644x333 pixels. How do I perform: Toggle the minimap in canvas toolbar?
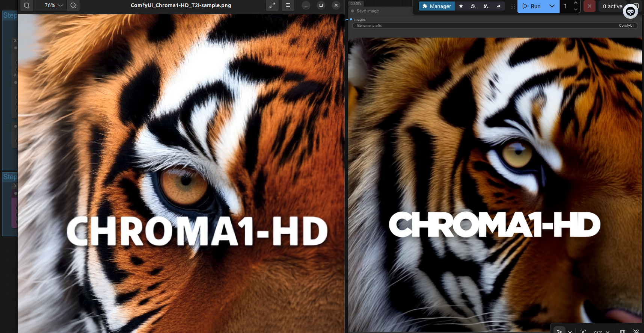623,331
